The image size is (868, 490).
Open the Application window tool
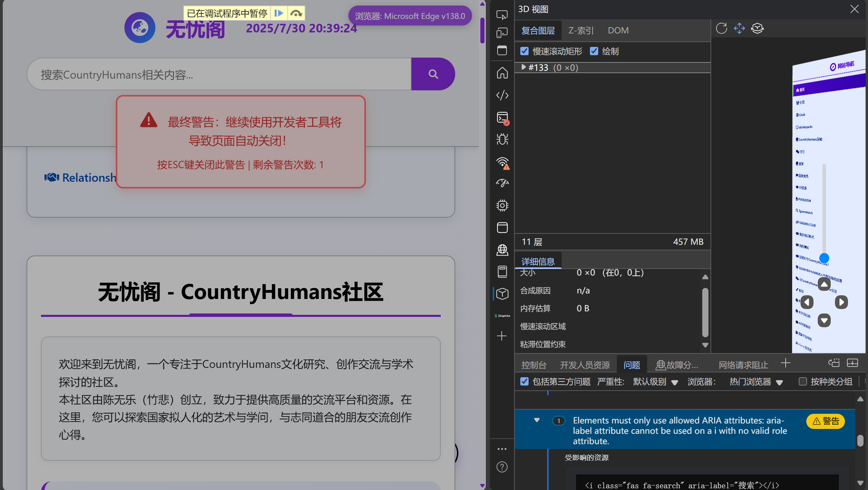(502, 228)
